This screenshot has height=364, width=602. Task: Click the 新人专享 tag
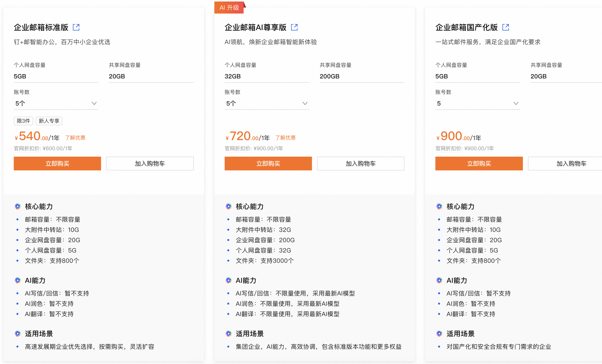point(49,121)
